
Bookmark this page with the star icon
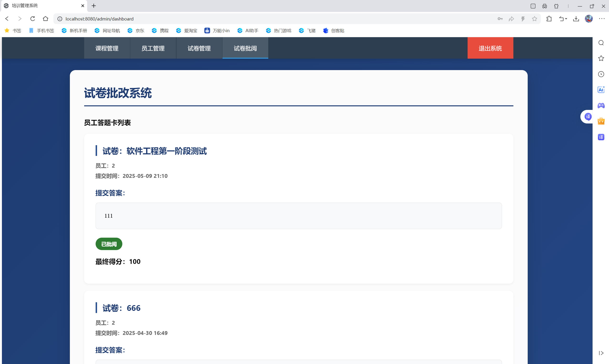(x=534, y=19)
